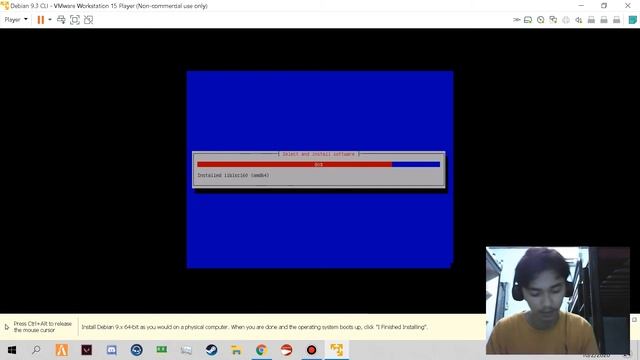Image resolution: width=640 pixels, height=360 pixels.
Task: Open the network adapter device icon
Action: (x=553, y=20)
